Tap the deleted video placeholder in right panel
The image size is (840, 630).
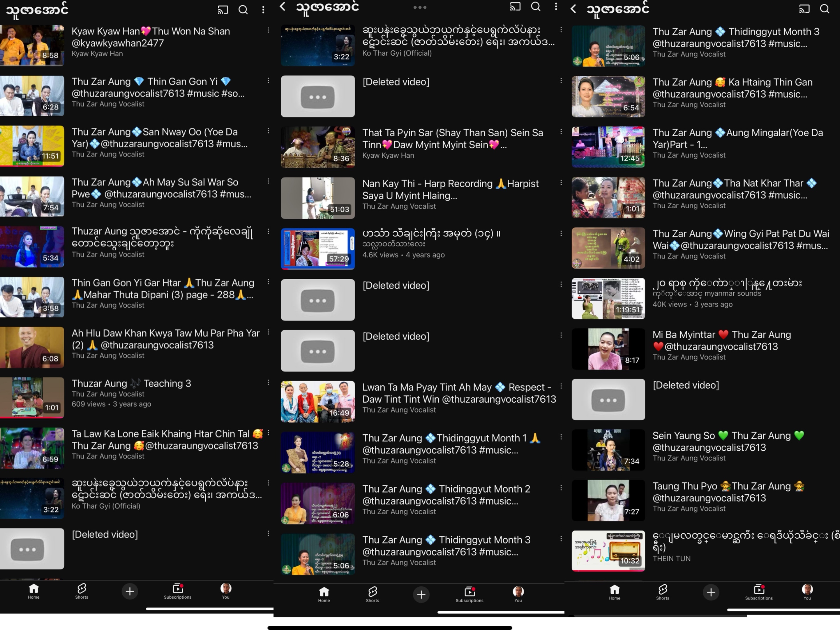608,399
